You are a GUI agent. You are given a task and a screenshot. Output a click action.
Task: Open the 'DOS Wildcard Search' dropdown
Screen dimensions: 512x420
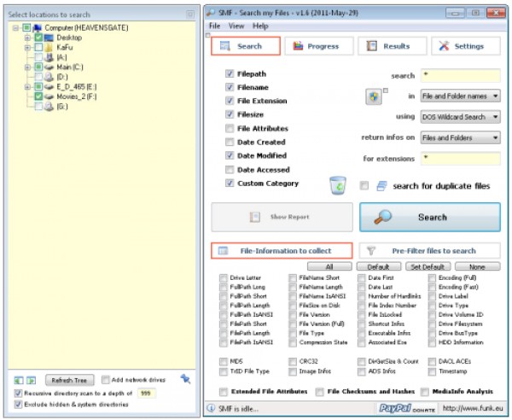point(460,117)
